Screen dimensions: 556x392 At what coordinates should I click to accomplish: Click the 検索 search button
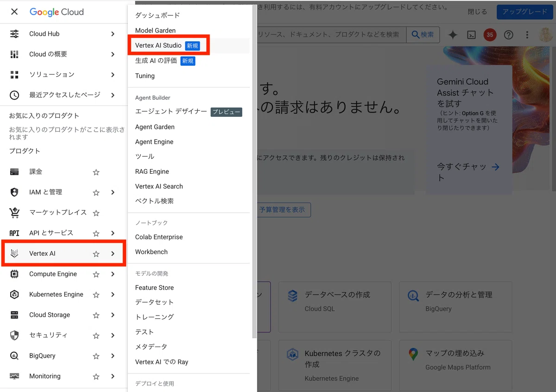(x=423, y=35)
